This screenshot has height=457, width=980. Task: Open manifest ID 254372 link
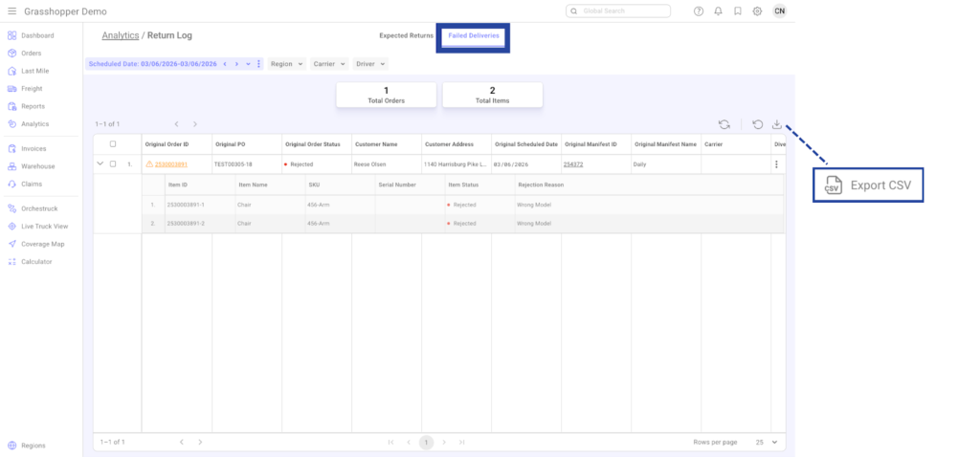(x=573, y=164)
